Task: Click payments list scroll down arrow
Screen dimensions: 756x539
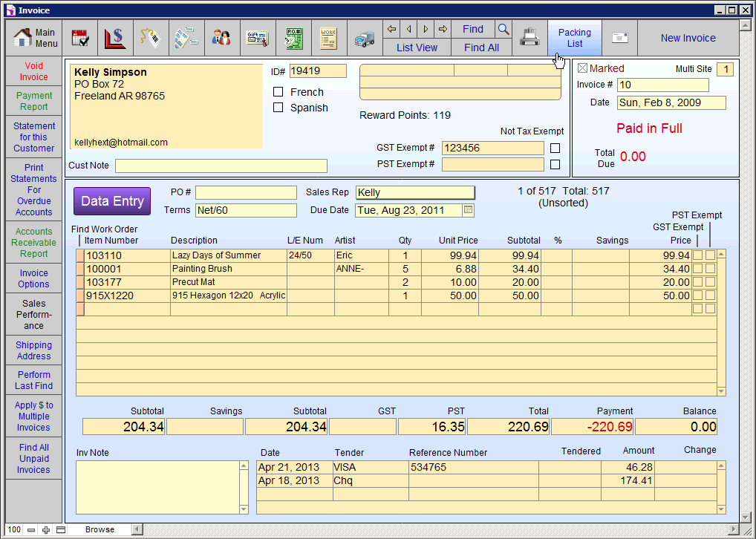Action: click(x=721, y=509)
